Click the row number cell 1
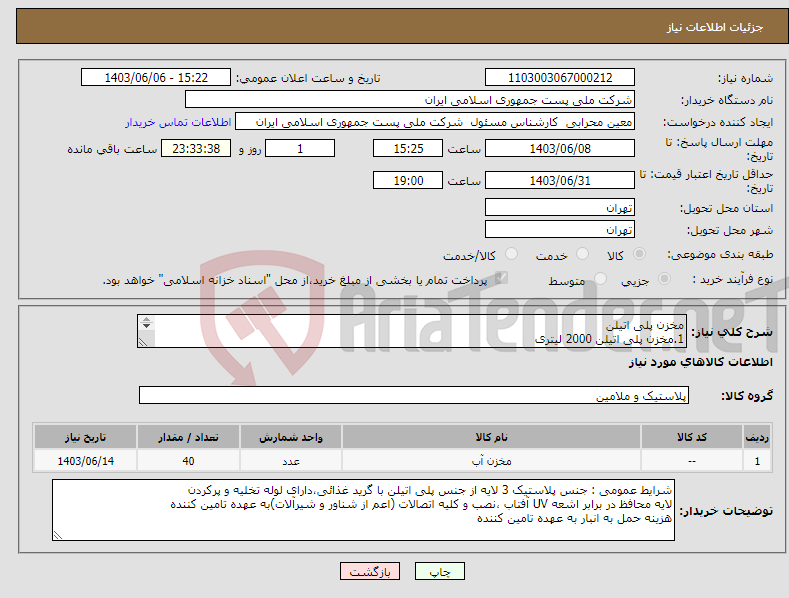 (757, 461)
